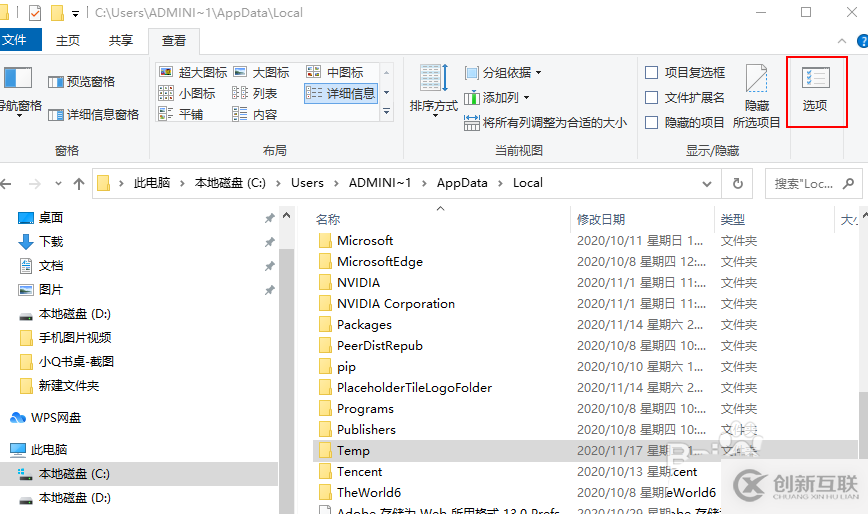Move the layout gallery down one row
Viewport: 868px width, 514px height.
[x=386, y=92]
